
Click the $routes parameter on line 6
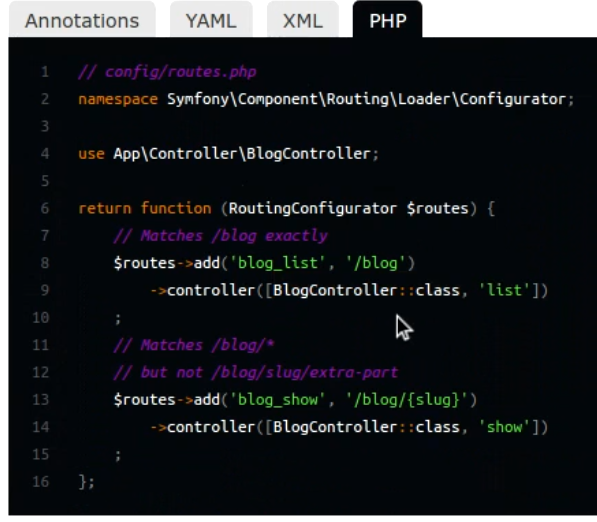pos(437,209)
